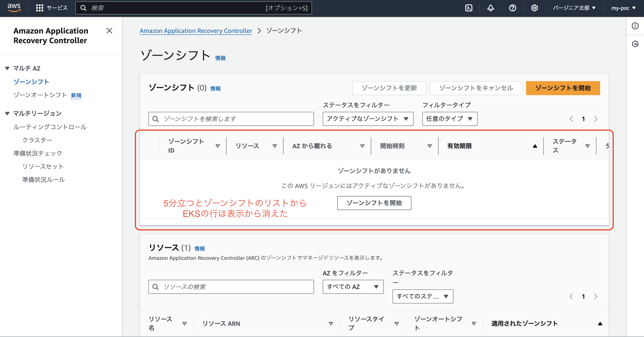Open the notifications bell icon
644x337 pixels.
[x=491, y=8]
